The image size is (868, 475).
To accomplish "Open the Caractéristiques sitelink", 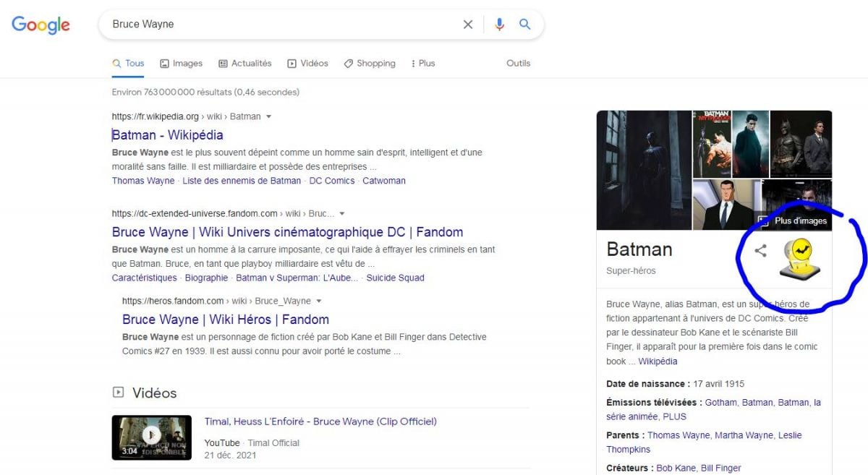I will [144, 278].
